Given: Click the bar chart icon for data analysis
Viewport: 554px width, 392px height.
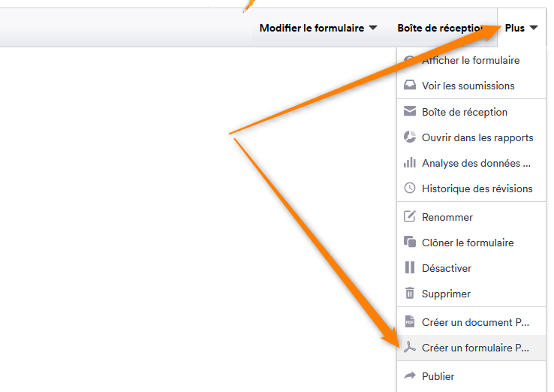Looking at the screenshot, I should [409, 163].
